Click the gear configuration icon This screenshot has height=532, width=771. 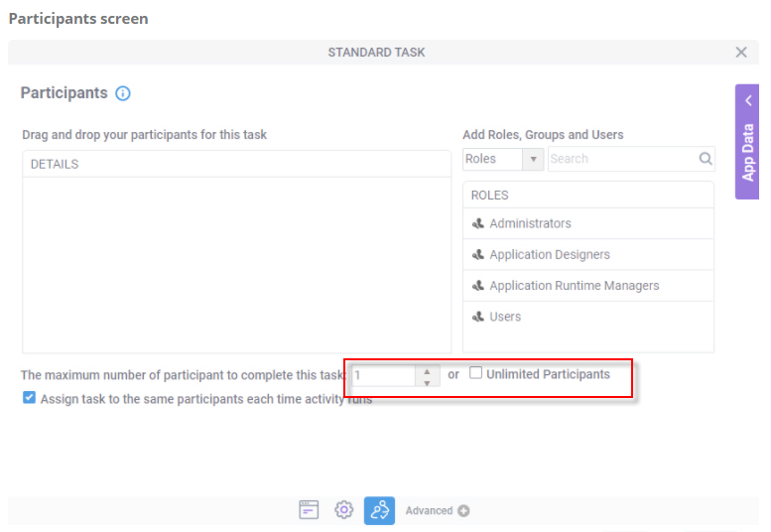click(x=343, y=510)
